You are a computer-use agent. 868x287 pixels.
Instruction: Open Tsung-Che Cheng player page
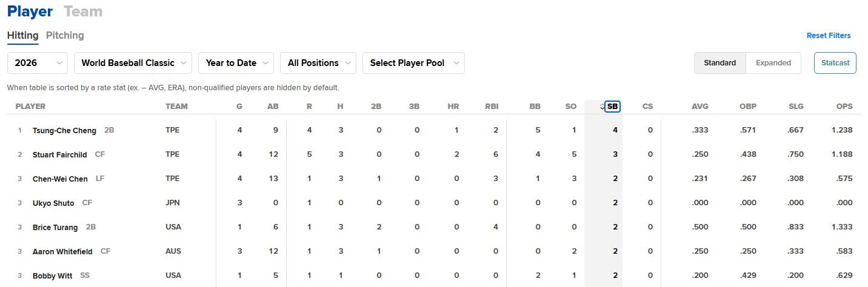point(64,131)
